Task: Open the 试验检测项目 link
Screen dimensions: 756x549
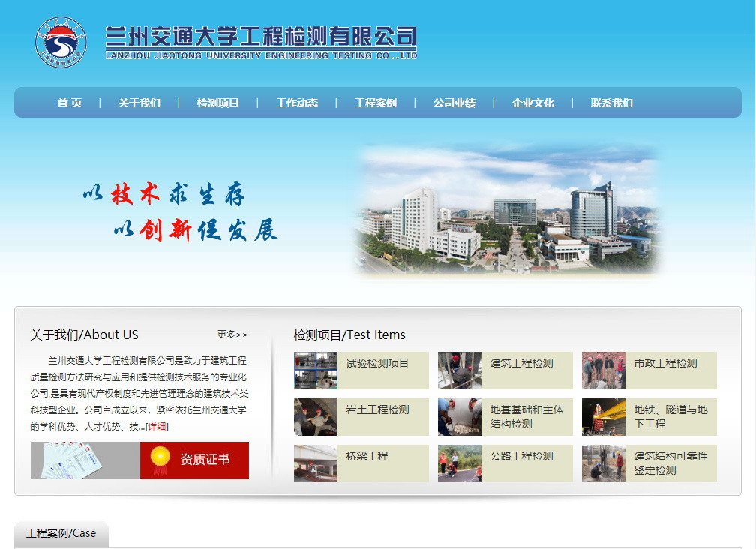Action: 377,363
